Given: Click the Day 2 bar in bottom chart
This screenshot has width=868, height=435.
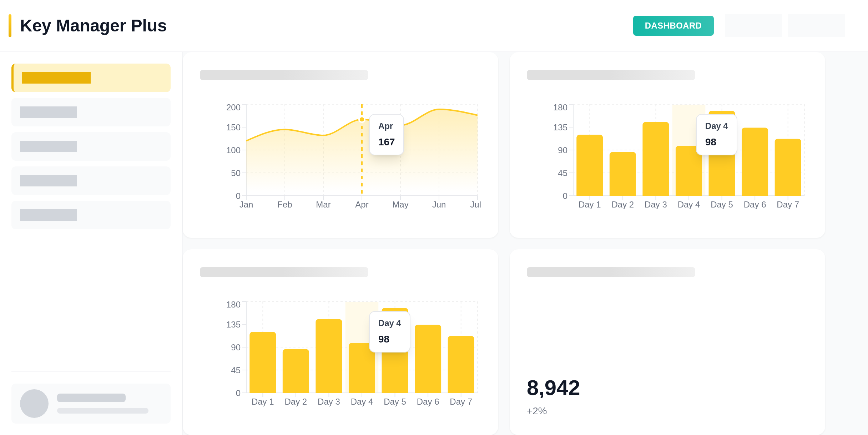Looking at the screenshot, I should [296, 371].
